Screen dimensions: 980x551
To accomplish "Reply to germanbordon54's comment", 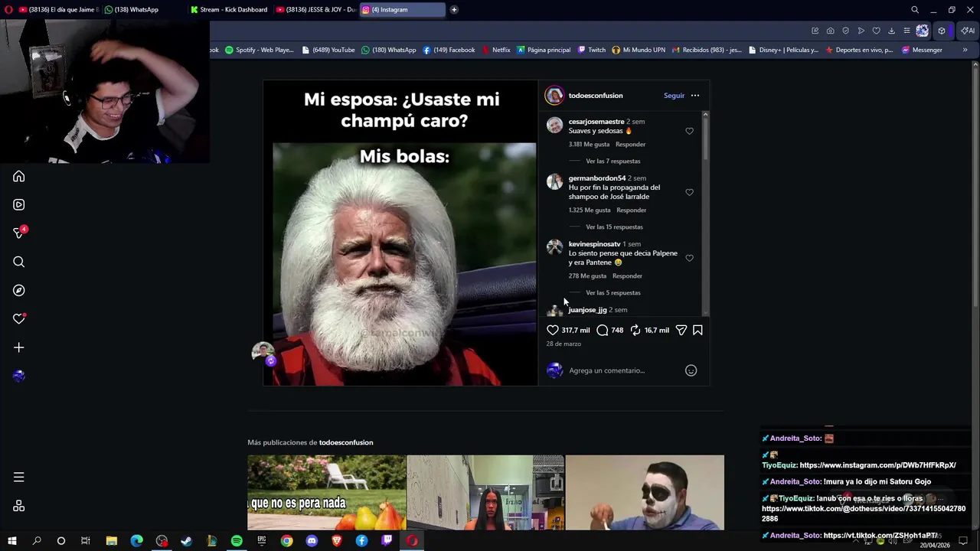I will 632,210.
